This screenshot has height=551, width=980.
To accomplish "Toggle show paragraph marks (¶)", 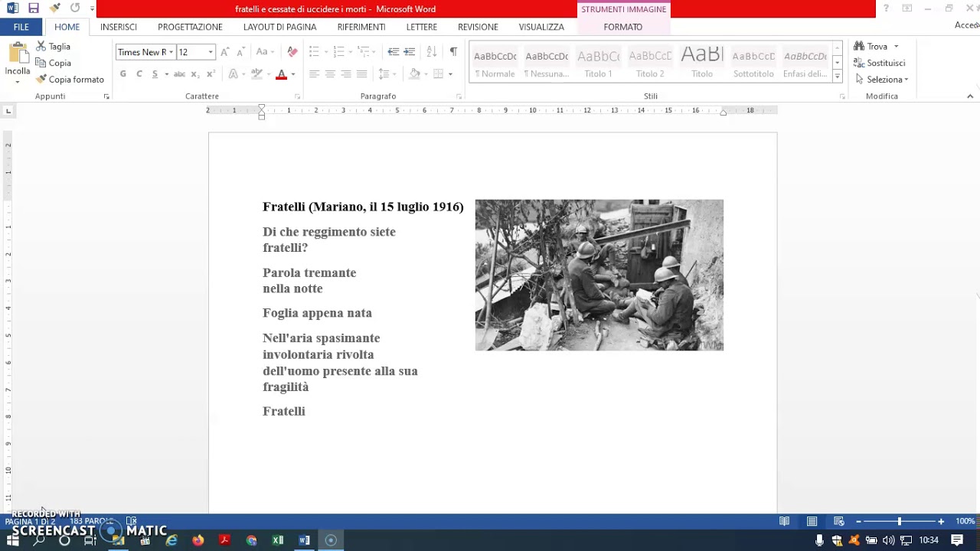I will 453,52.
